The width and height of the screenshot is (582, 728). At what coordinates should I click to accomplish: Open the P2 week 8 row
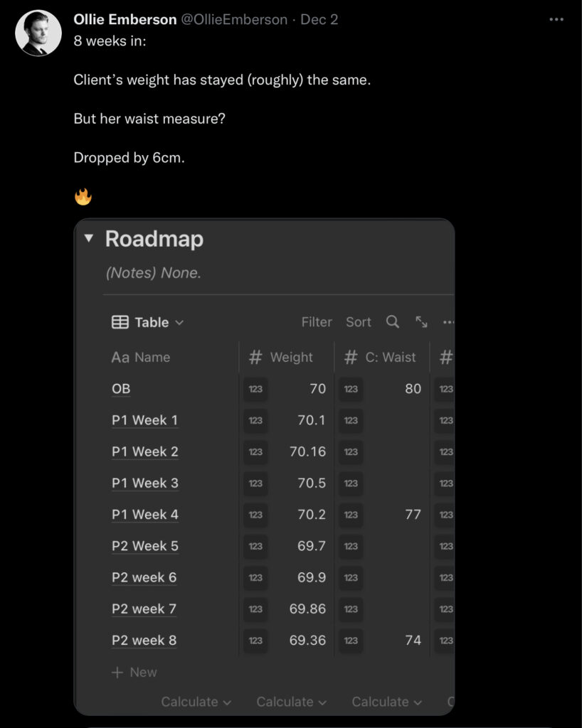coord(144,641)
